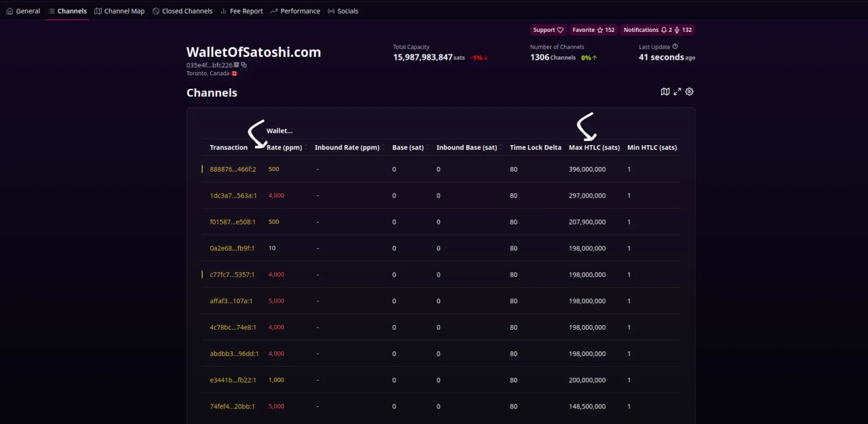The height and width of the screenshot is (424, 868).
Task: Open the channel map icon above the table
Action: [665, 92]
